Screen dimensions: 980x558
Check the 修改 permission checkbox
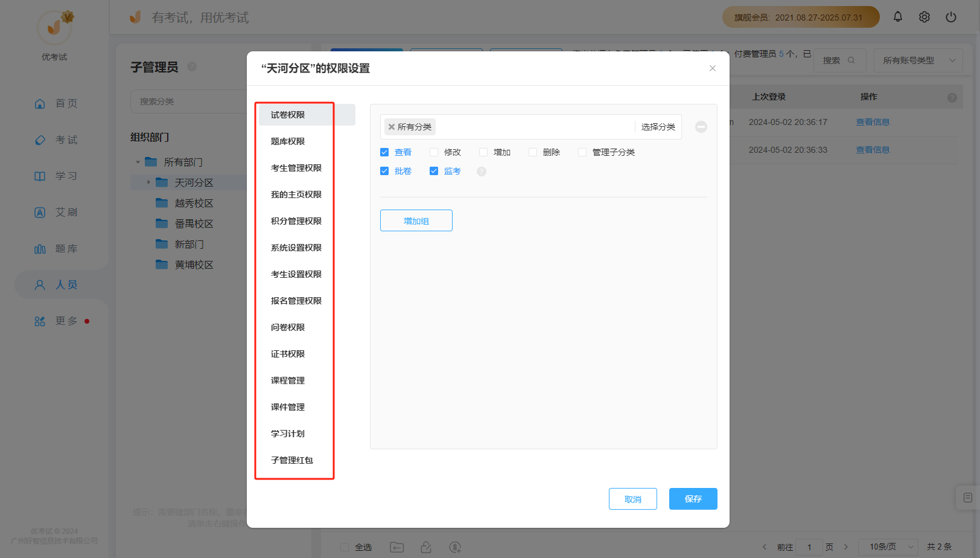click(434, 152)
